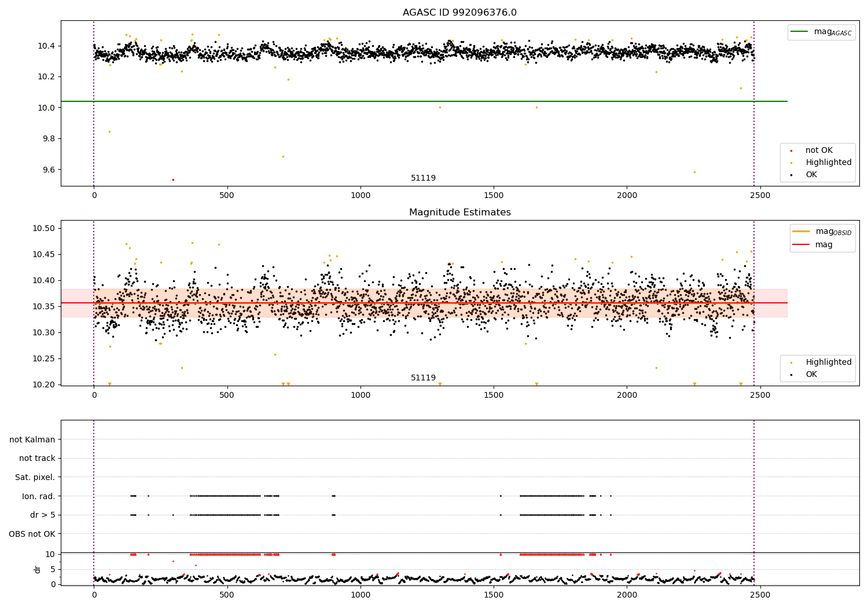This screenshot has width=868, height=608.
Task: Click the 'dr' y-axis label at bottom
Action: pyautogui.click(x=38, y=569)
